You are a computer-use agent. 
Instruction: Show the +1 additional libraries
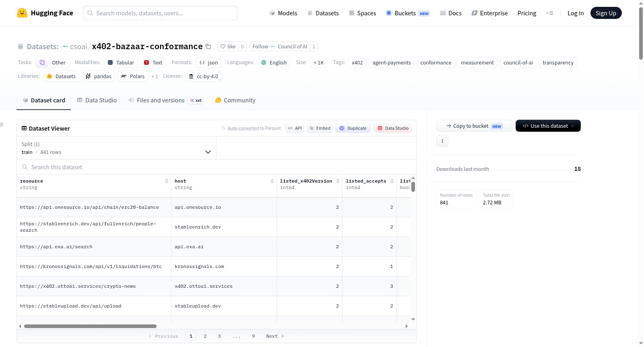(x=155, y=76)
